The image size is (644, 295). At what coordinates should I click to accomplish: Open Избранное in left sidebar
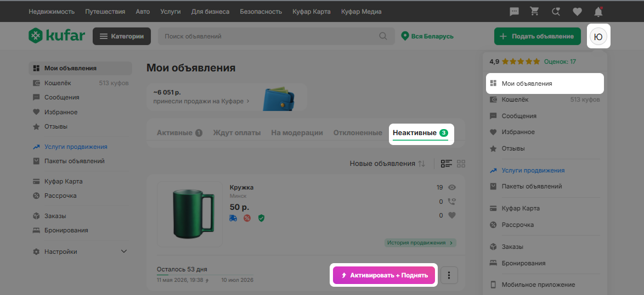click(x=81, y=112)
